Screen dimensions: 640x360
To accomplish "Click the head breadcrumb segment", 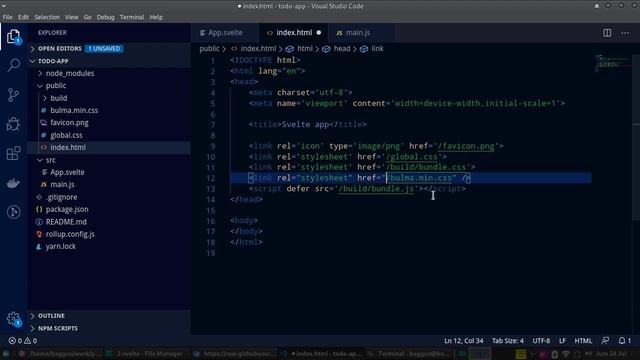I will pyautogui.click(x=337, y=49).
